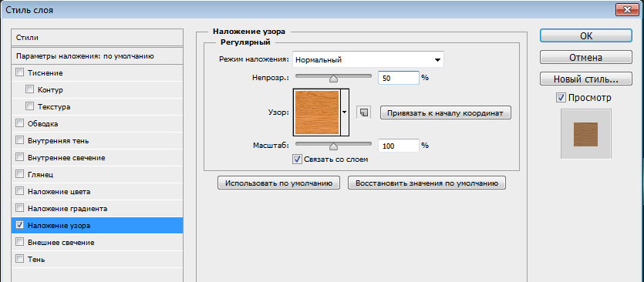
Task: Enable the Текстура checkbox
Action: pyautogui.click(x=29, y=106)
